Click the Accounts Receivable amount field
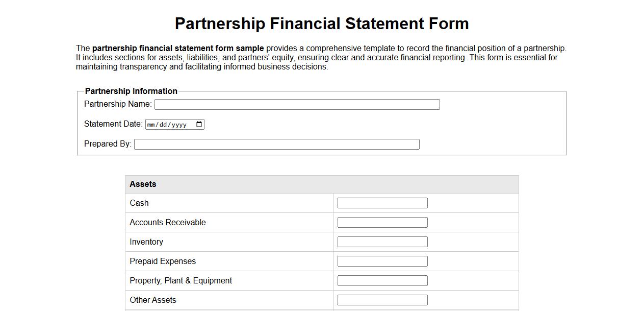This screenshot has height=311, width=644. [382, 222]
